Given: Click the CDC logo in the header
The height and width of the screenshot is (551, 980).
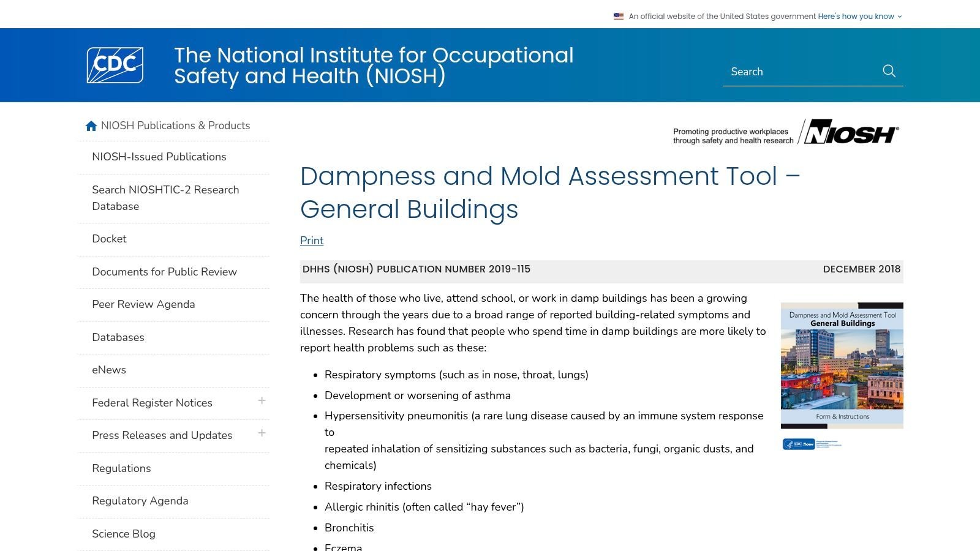Looking at the screenshot, I should (x=115, y=65).
